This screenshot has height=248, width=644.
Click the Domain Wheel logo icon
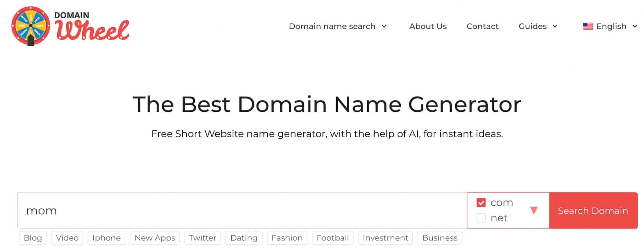tap(31, 26)
